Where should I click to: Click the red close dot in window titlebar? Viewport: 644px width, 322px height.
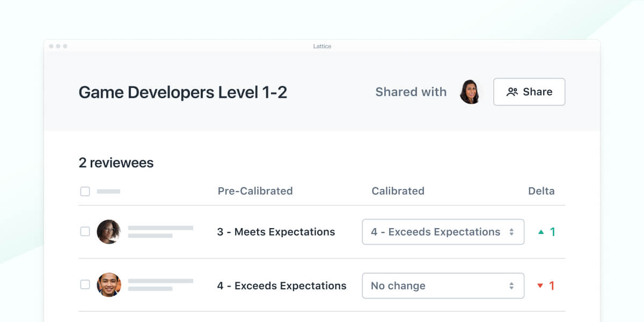pos(52,46)
